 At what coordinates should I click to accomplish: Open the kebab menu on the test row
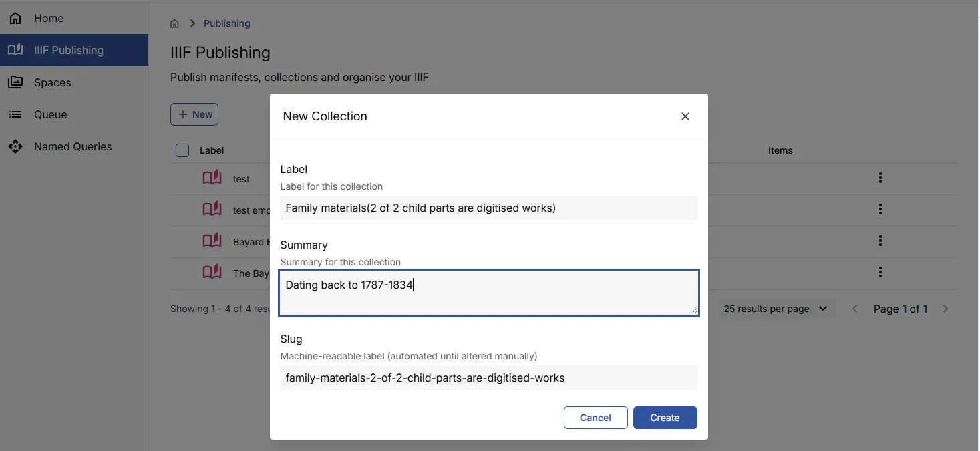point(880,178)
